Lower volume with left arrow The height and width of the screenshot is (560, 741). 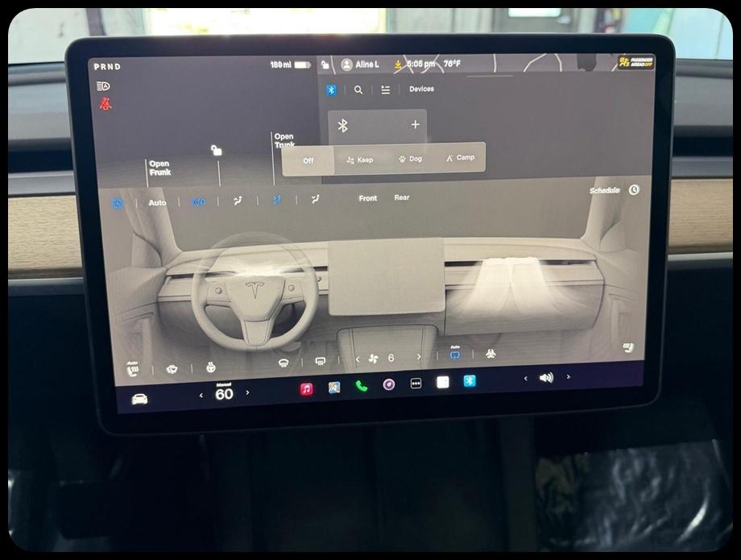pos(525,379)
